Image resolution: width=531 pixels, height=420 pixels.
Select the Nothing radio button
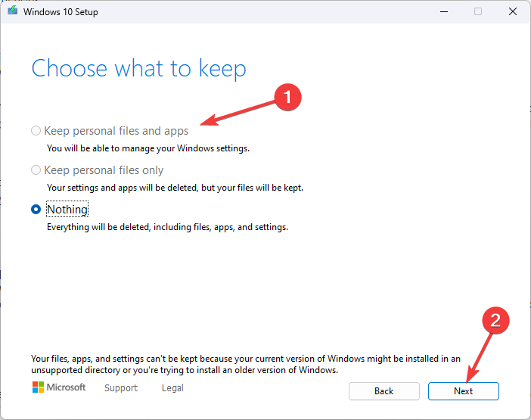click(x=36, y=210)
